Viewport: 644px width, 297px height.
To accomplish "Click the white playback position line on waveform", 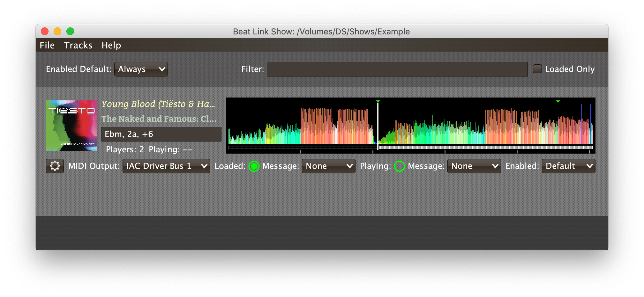I will (x=378, y=126).
